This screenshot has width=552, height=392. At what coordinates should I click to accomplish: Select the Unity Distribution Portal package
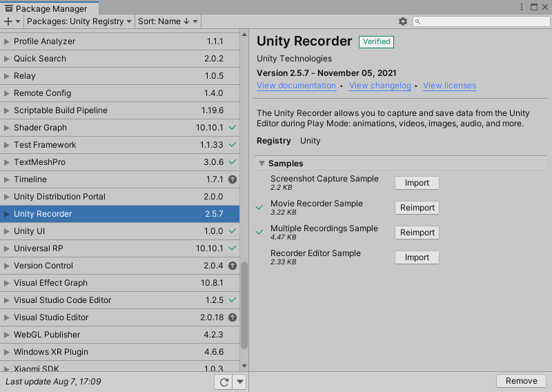[119, 197]
